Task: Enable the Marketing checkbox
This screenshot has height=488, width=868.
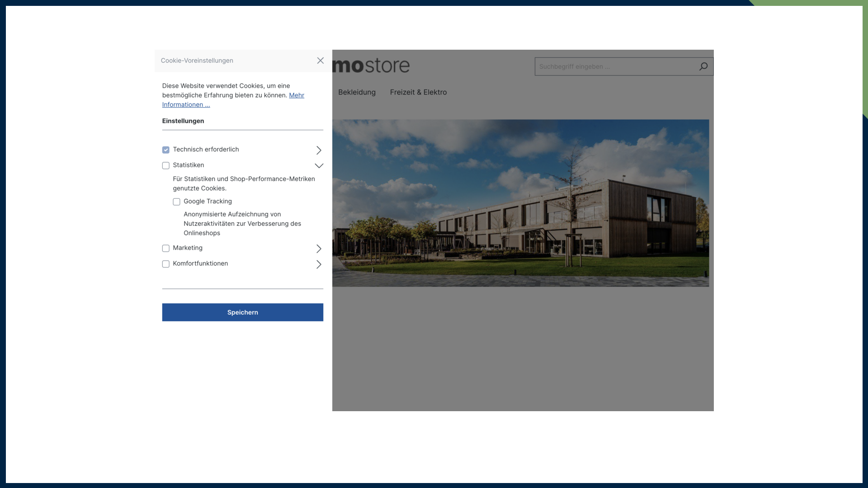Action: (x=166, y=248)
